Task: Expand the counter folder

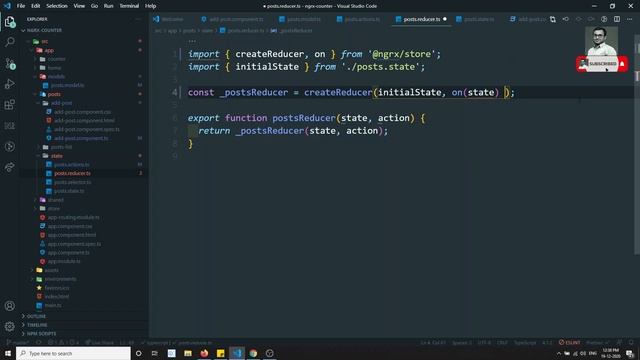Action: pyautogui.click(x=56, y=59)
